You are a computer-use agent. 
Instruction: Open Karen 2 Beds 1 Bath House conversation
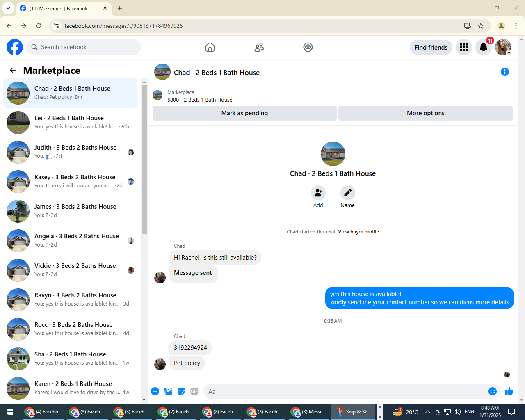click(70, 388)
